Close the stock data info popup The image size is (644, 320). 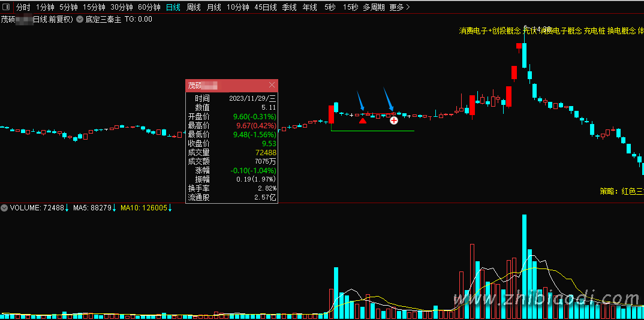click(272, 85)
